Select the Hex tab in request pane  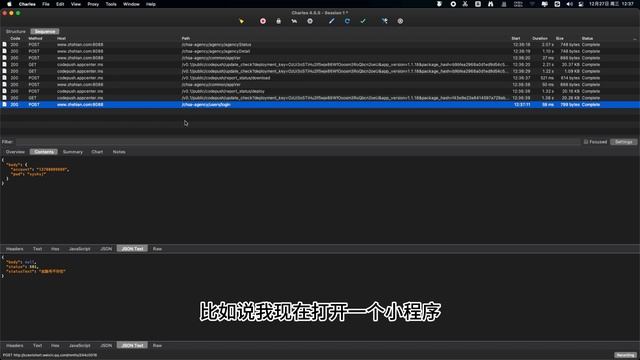click(55, 249)
